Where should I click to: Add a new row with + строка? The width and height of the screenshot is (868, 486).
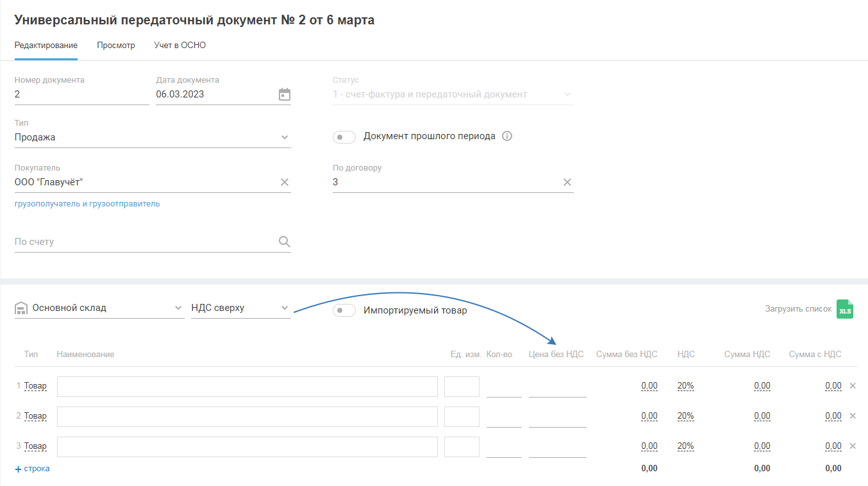(32, 469)
